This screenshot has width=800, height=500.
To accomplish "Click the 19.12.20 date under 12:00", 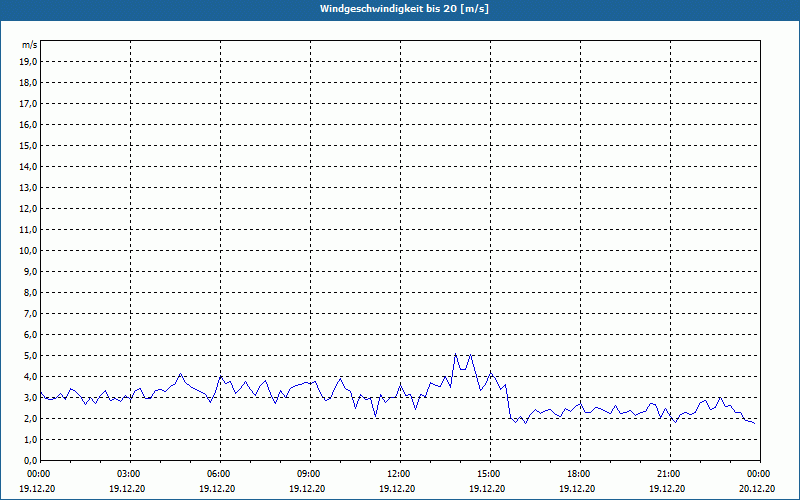I will [x=397, y=489].
